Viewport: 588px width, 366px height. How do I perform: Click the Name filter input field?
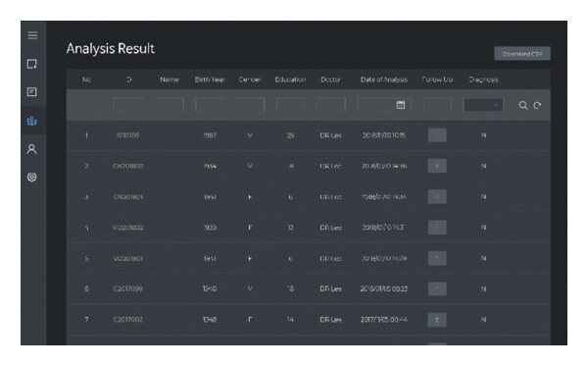click(x=170, y=105)
